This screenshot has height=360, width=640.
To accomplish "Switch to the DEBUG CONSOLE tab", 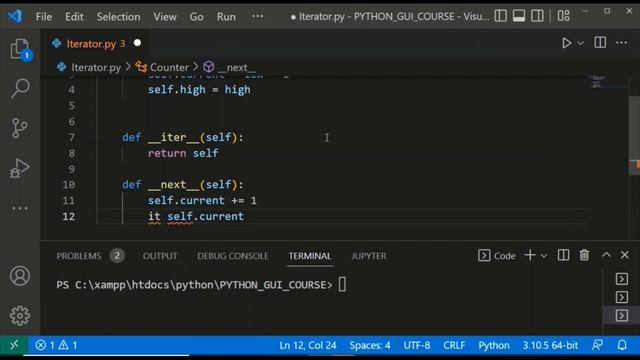I will (233, 256).
